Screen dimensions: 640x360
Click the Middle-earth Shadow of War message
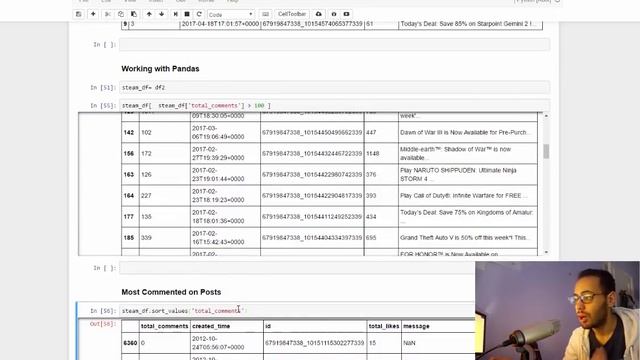pyautogui.click(x=468, y=153)
